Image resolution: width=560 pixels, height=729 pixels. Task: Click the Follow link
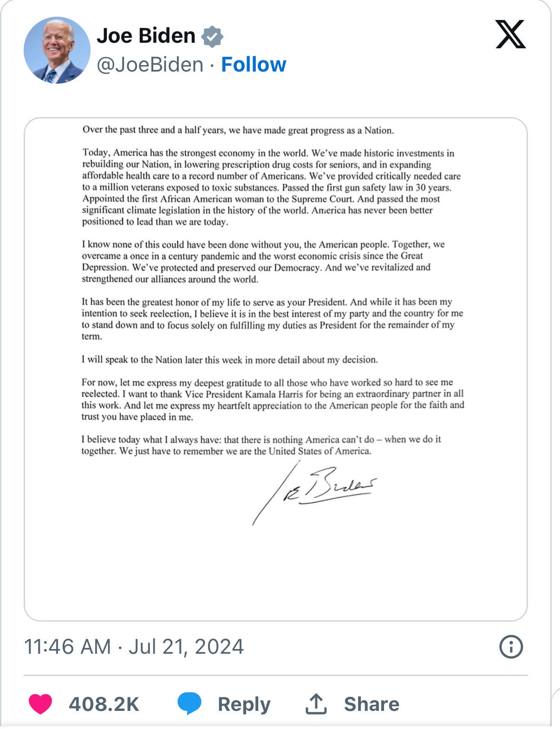254,65
